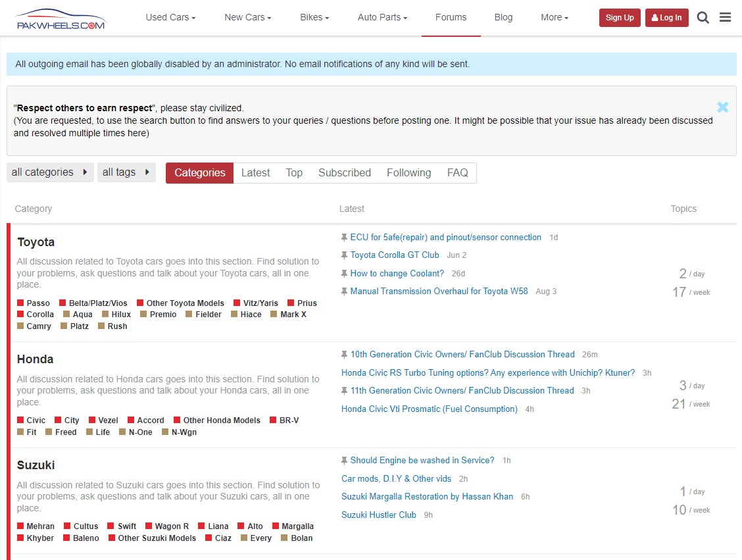Viewport: 742px width, 560px height.
Task: Open the Cultus subcategory
Action: coord(86,526)
